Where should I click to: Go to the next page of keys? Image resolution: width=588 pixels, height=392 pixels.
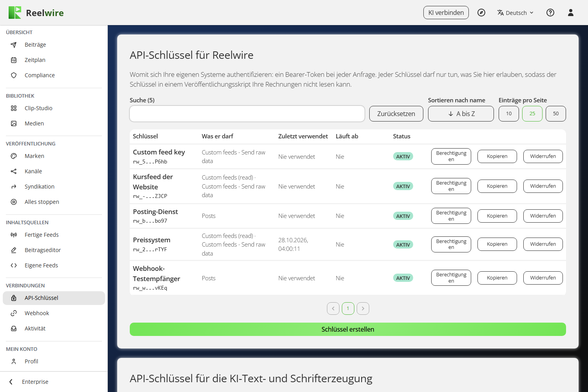click(x=363, y=309)
